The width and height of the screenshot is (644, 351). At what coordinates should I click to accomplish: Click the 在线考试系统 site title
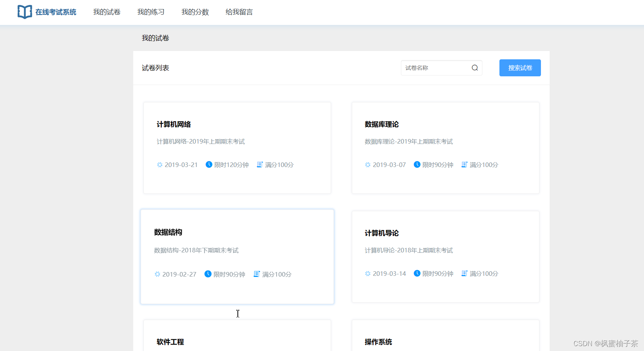pos(56,12)
